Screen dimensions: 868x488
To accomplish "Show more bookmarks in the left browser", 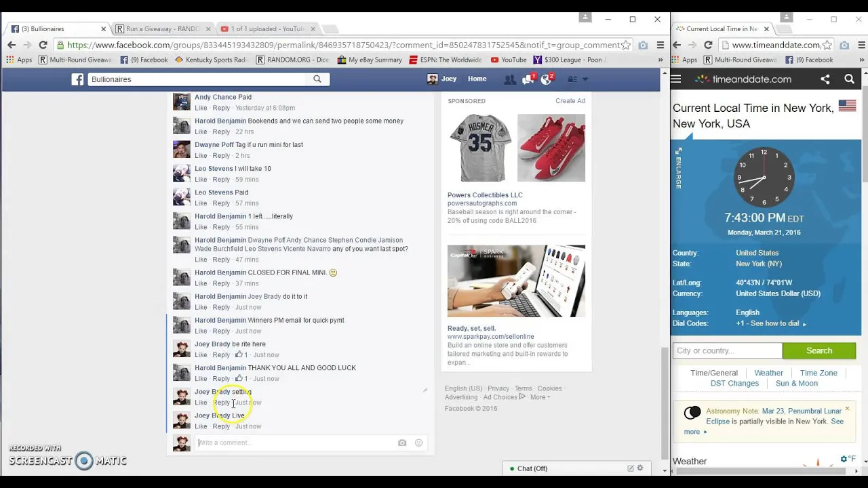I will point(660,60).
